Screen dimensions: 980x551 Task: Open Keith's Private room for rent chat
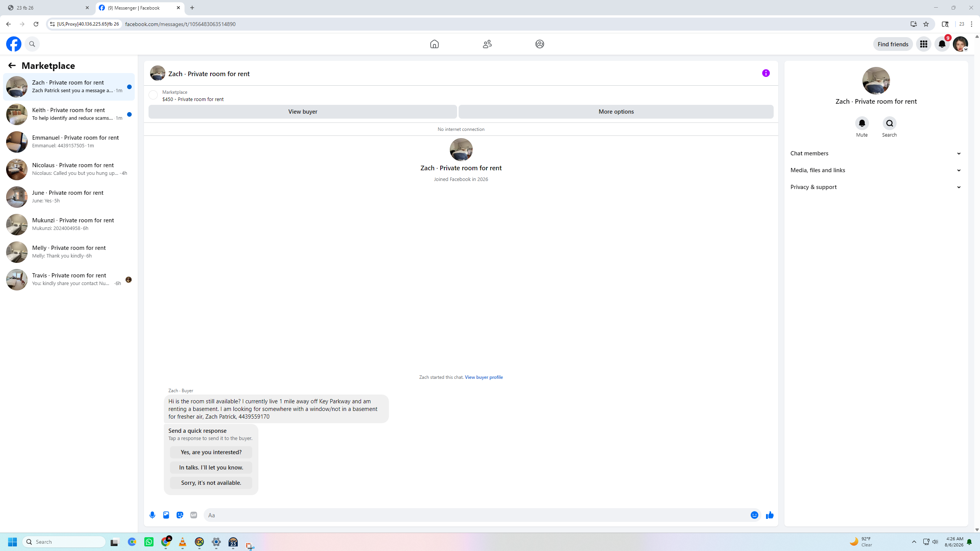click(69, 114)
